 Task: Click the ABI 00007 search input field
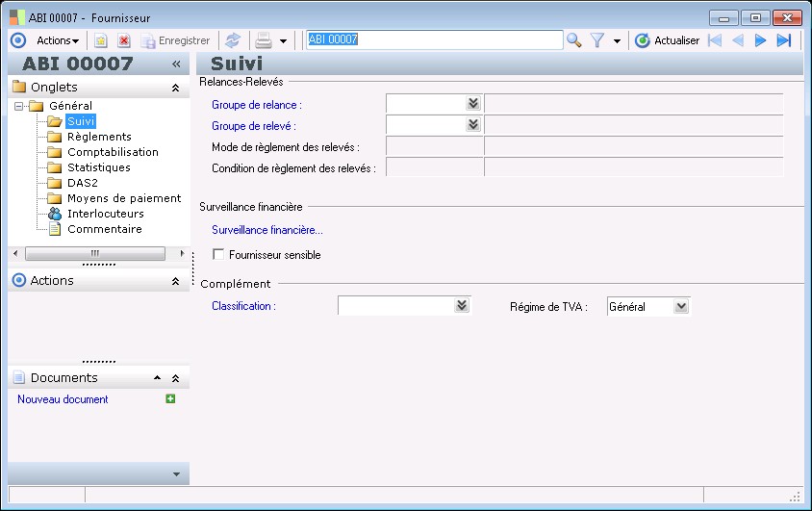(x=433, y=40)
